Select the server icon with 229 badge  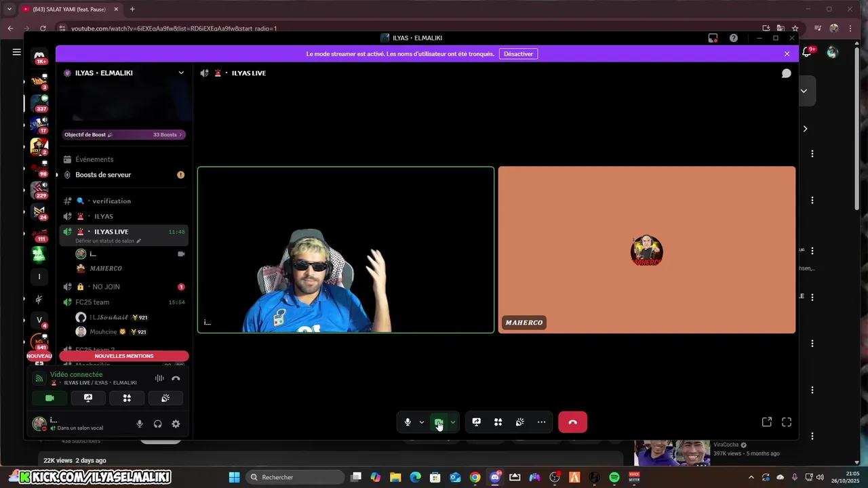point(39,190)
